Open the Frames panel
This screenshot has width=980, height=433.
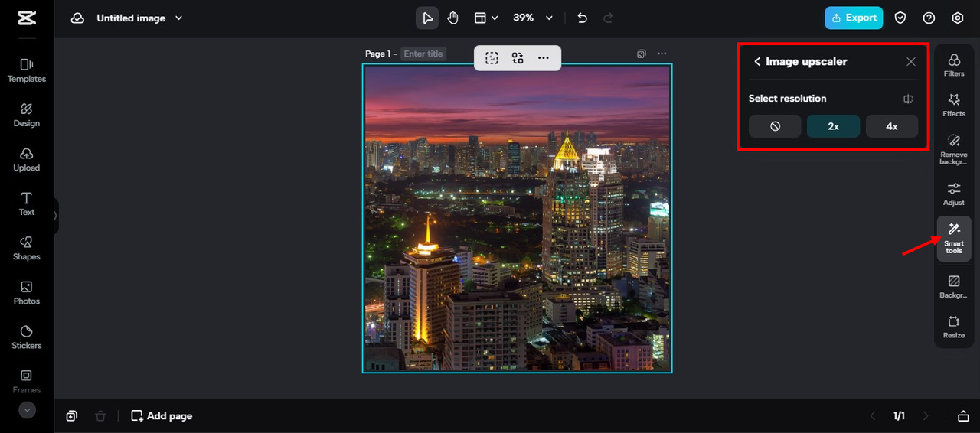[26, 381]
